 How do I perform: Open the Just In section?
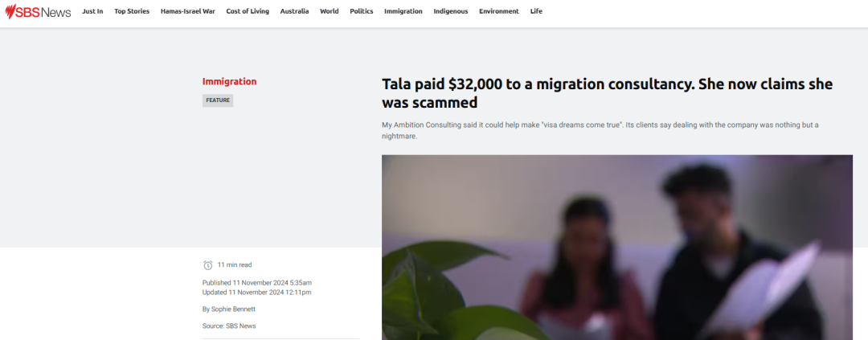click(92, 11)
